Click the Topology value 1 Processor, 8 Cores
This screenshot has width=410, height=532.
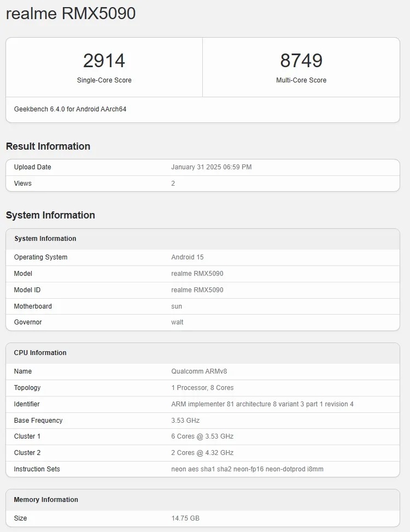[202, 388]
